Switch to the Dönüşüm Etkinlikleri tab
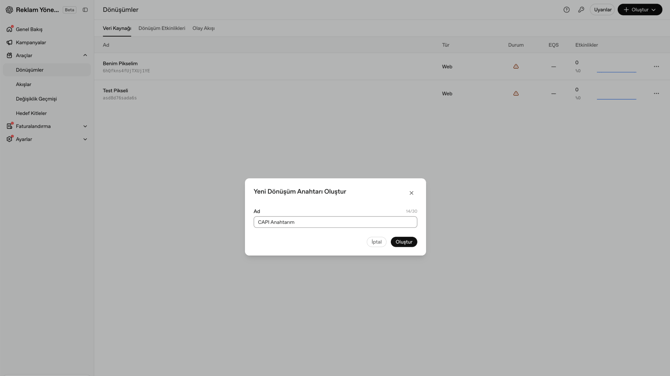 click(162, 28)
